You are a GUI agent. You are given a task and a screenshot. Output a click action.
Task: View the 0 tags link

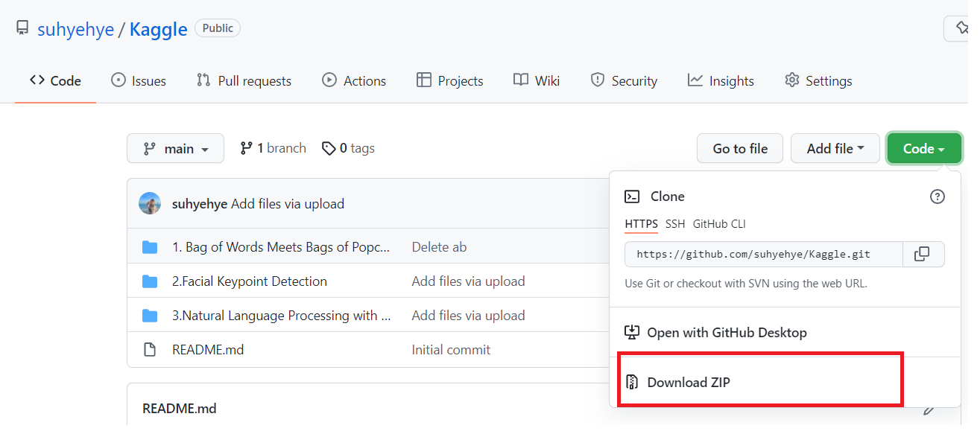click(x=348, y=148)
